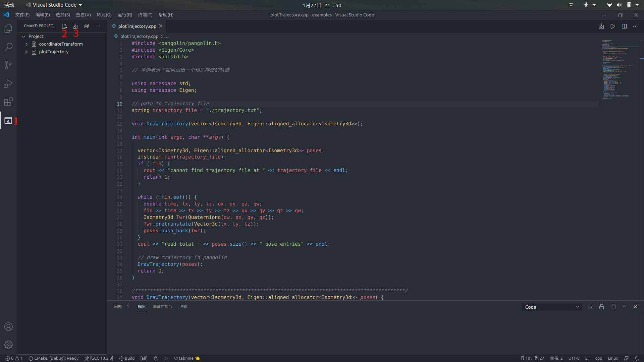This screenshot has height=362, width=644.
Task: Open the Explorer view in activity bar
Action: tap(8, 29)
